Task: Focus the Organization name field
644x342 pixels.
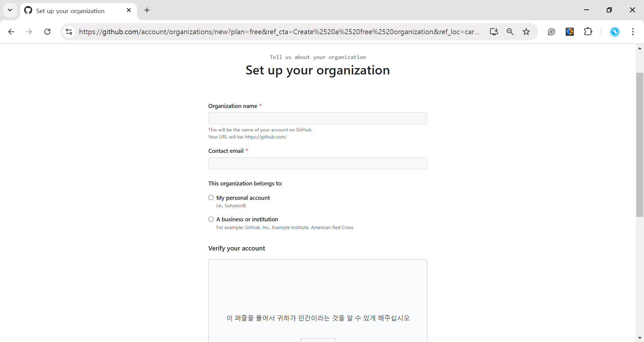Action: tap(318, 118)
